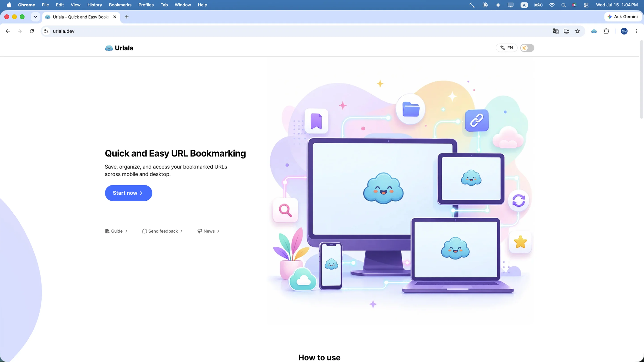
Task: Click the Urlala cloud logo icon in the page header
Action: tap(109, 48)
